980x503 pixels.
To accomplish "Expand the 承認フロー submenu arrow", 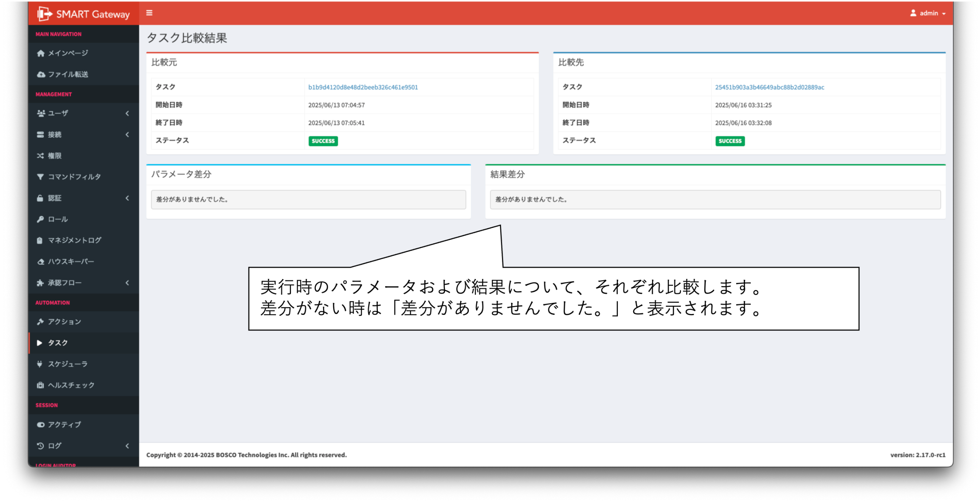I will (127, 283).
